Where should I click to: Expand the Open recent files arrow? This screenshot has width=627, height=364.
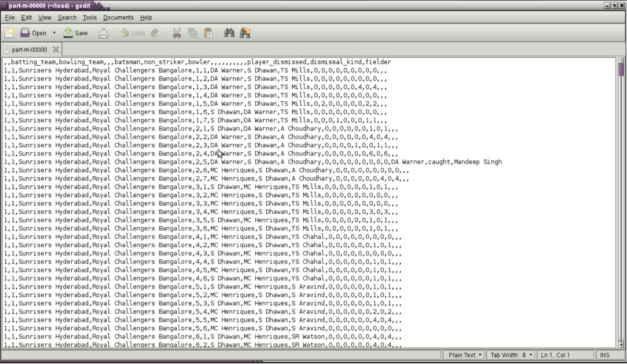click(x=54, y=33)
